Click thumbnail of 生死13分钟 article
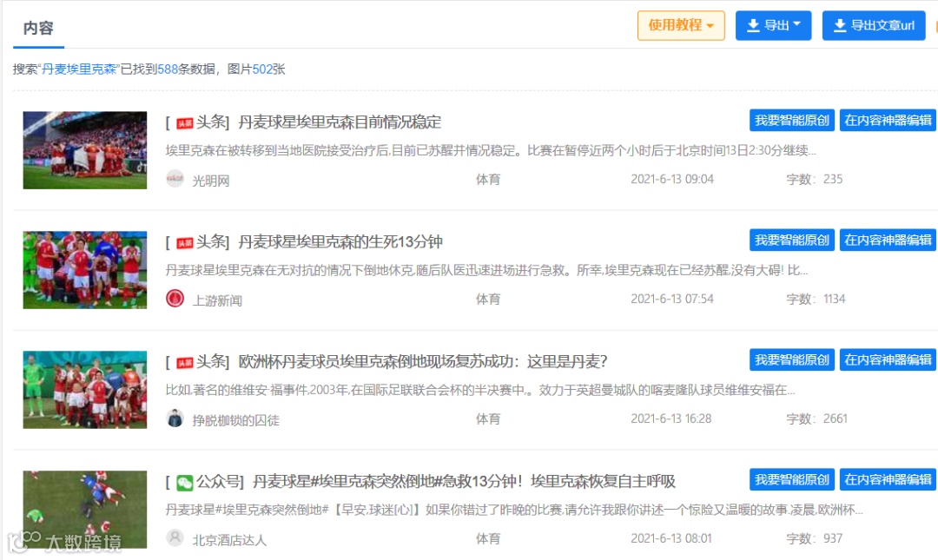Image resolution: width=938 pixels, height=560 pixels. 85,270
